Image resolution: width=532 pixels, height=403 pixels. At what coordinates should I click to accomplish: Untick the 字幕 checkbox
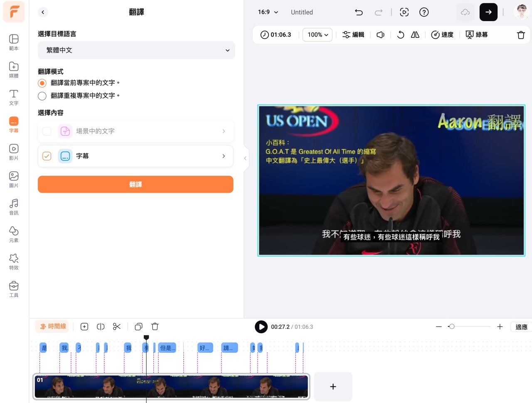tap(47, 156)
